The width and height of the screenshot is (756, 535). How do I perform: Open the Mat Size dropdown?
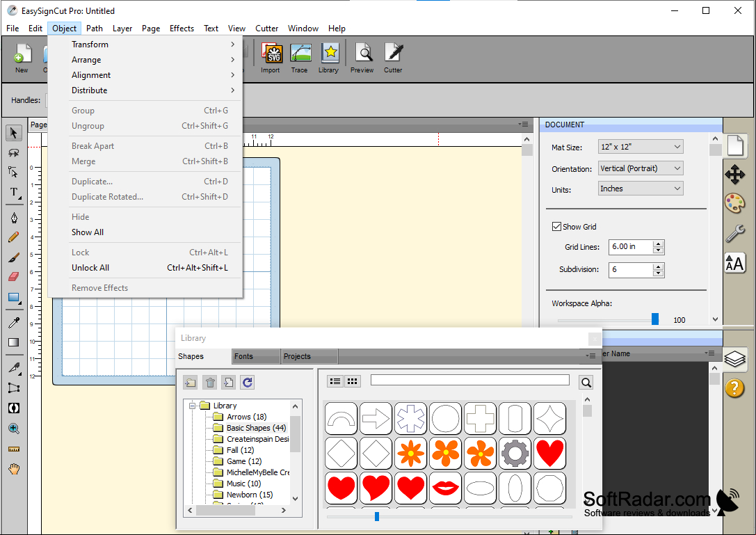[x=641, y=147]
